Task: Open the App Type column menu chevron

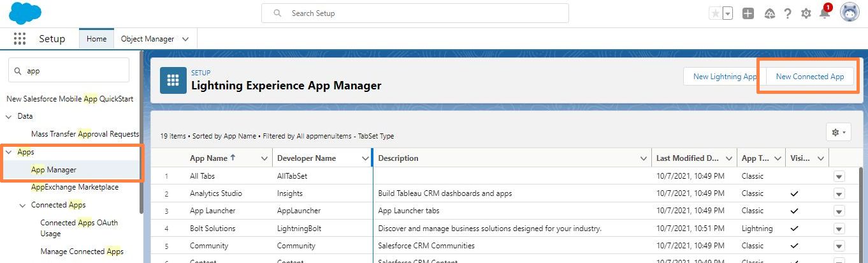Action: (778, 158)
